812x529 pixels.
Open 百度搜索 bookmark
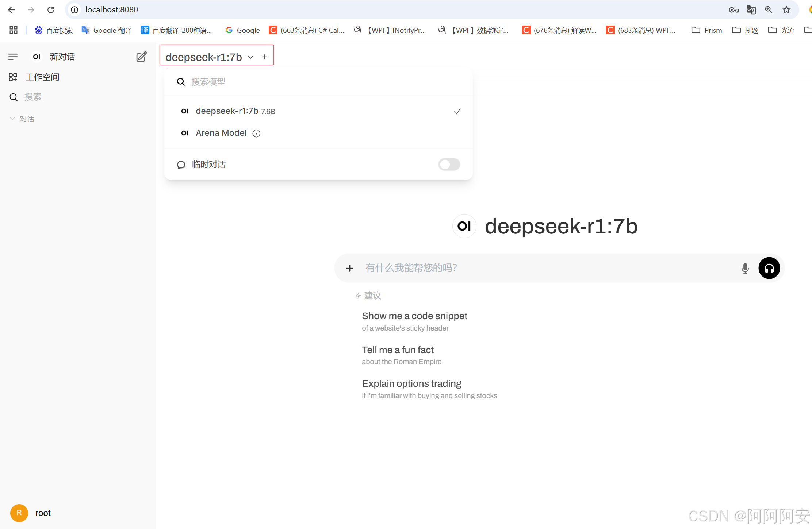54,30
